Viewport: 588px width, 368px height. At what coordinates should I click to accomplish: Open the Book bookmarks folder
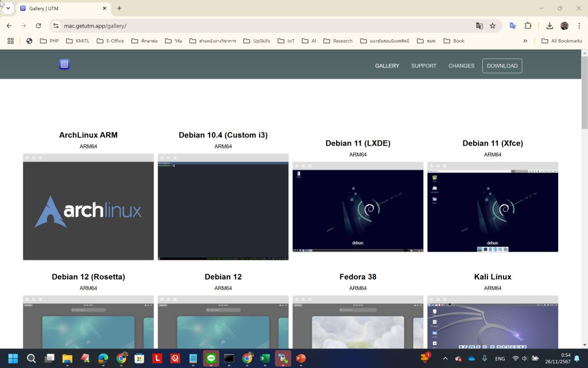pos(454,41)
